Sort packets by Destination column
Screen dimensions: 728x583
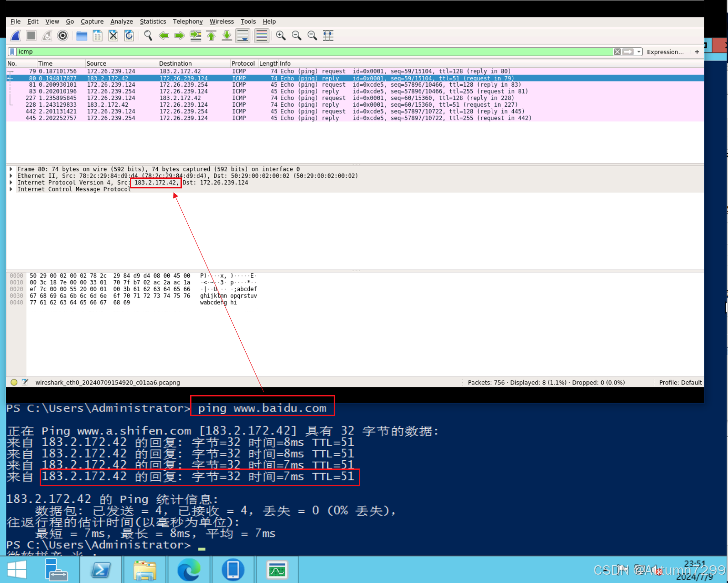tap(193, 63)
